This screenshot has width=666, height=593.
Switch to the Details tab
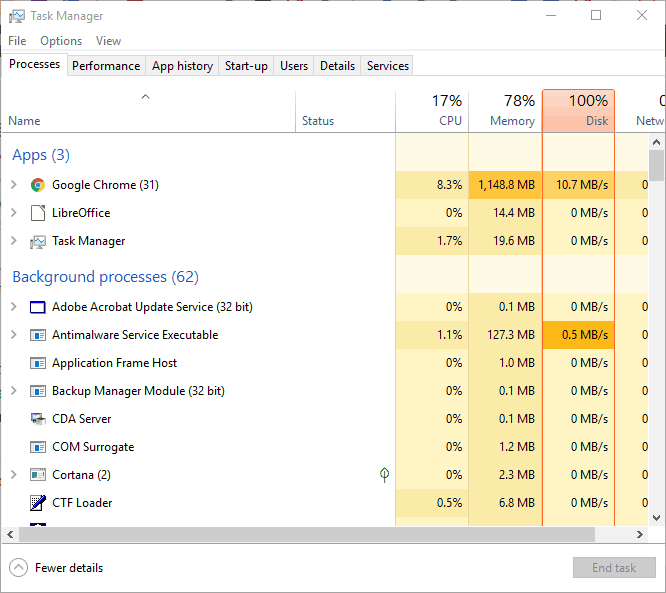[337, 66]
